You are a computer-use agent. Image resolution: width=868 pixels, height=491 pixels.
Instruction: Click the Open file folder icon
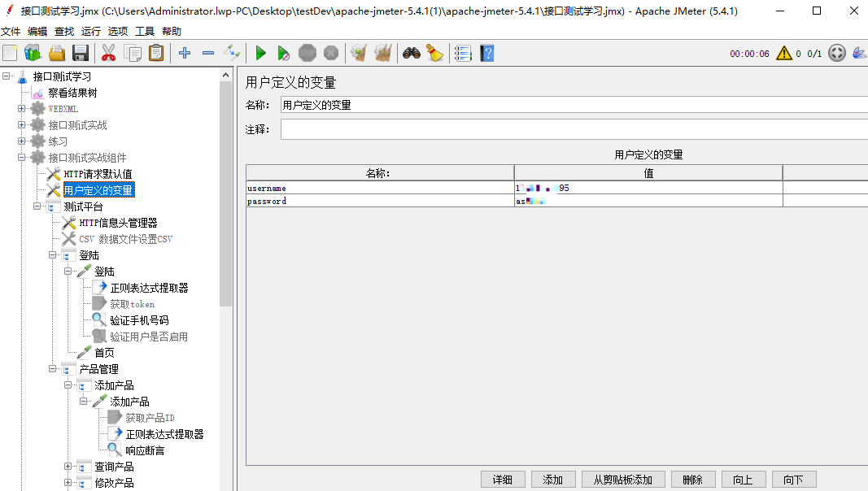coord(56,53)
